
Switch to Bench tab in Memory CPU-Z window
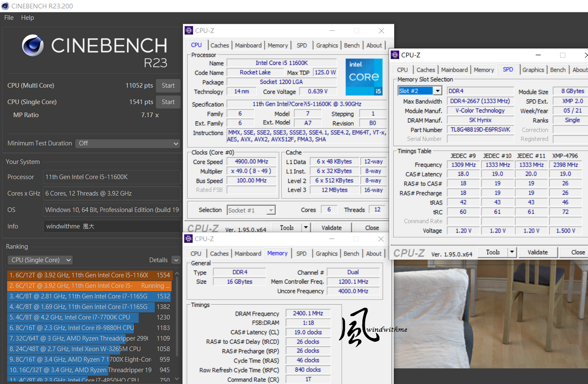(x=351, y=254)
